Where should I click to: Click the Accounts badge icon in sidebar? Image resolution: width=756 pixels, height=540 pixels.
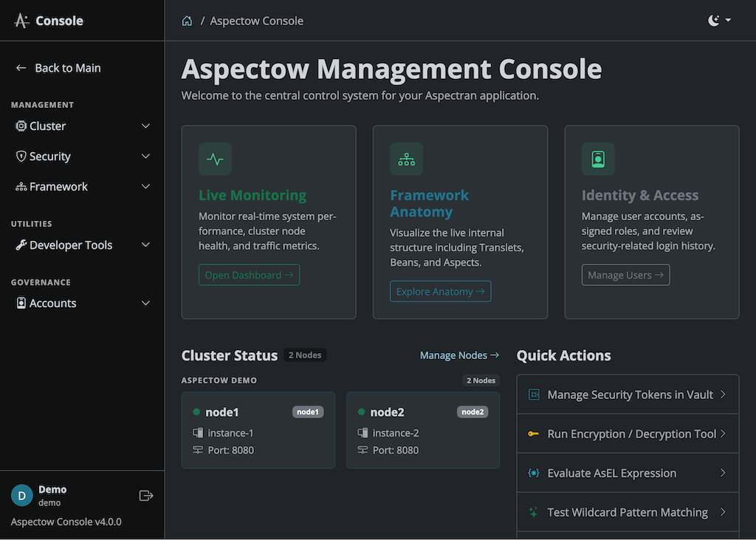pos(21,303)
